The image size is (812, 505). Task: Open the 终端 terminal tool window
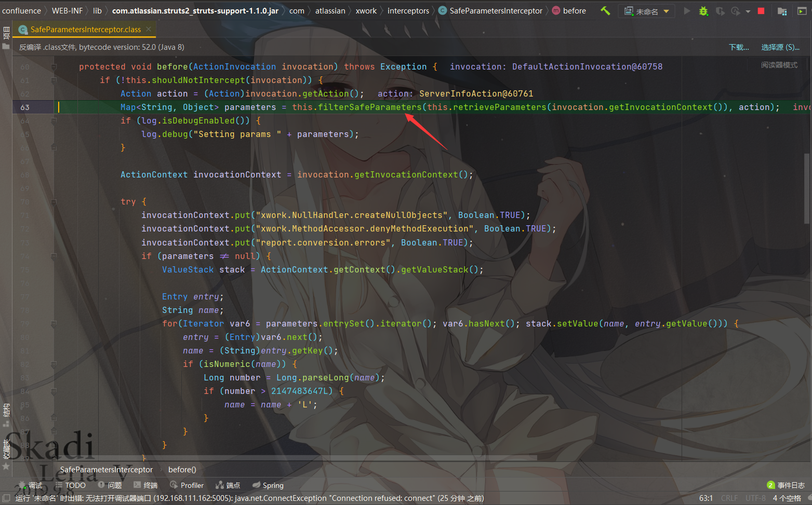click(145, 485)
